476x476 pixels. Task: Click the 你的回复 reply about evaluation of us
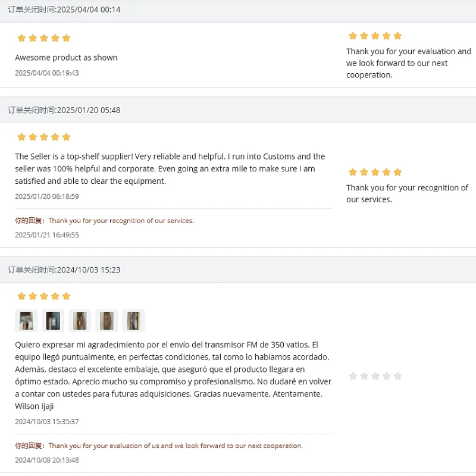click(x=158, y=446)
